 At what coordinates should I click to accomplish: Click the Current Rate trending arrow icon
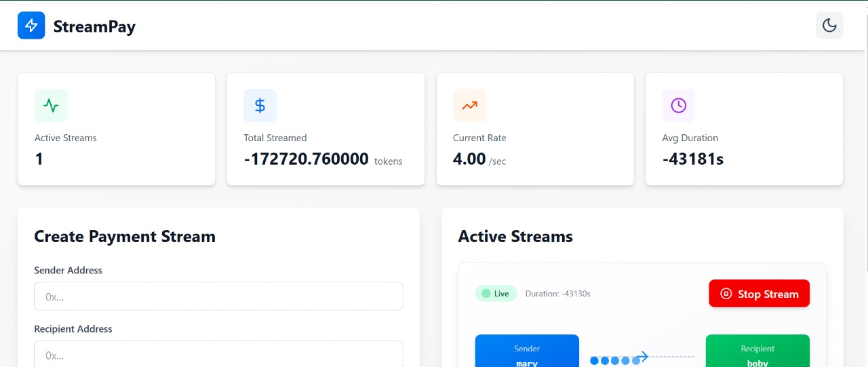point(469,105)
